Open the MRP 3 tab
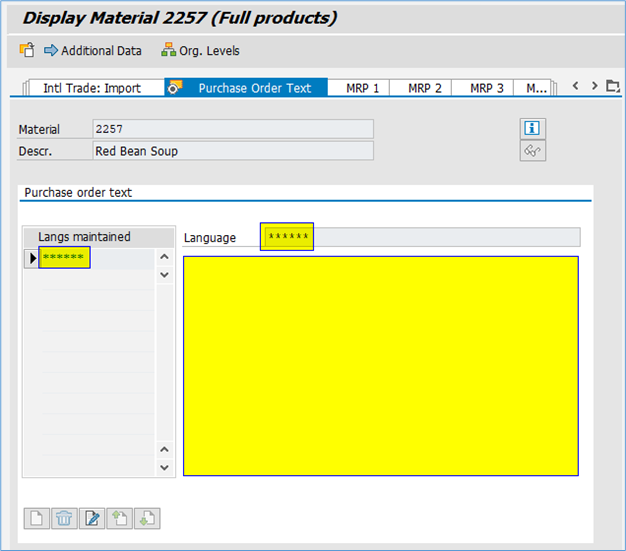The image size is (626, 551). coord(486,88)
